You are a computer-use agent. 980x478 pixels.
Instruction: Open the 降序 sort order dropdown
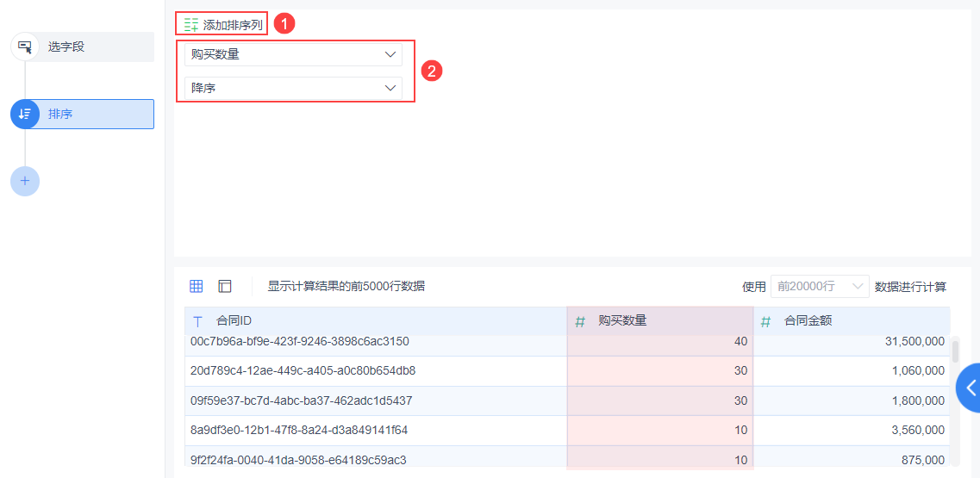(x=293, y=88)
